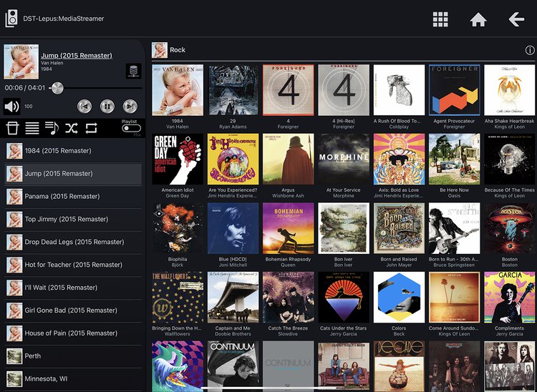Screen dimensions: 537x392
Task: Click the back arrow icon
Action: coord(516,19)
